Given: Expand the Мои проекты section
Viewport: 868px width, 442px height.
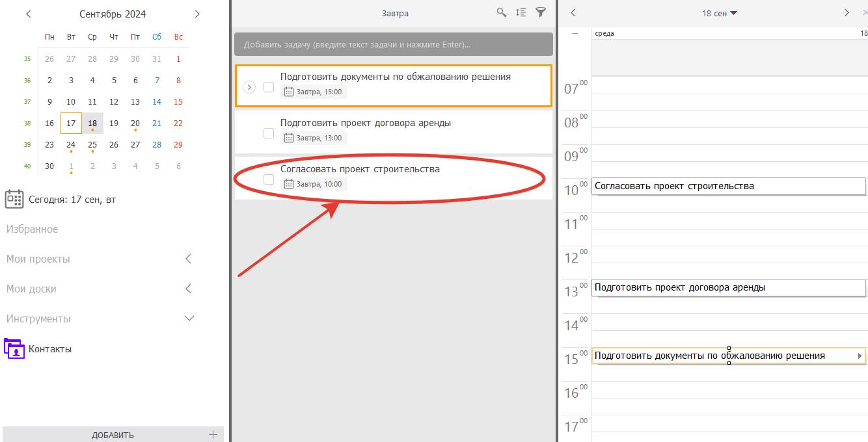Looking at the screenshot, I should 189,259.
